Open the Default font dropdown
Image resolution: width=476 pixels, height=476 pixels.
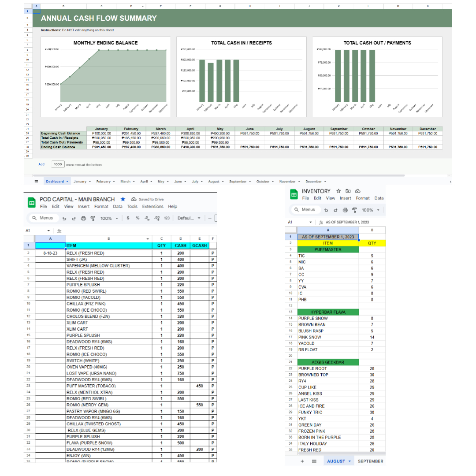pyautogui.click(x=189, y=218)
